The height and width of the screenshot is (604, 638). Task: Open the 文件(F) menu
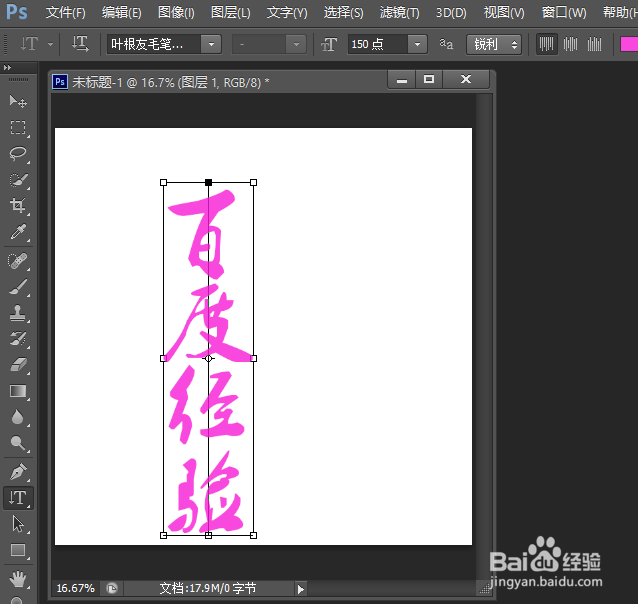[x=66, y=13]
